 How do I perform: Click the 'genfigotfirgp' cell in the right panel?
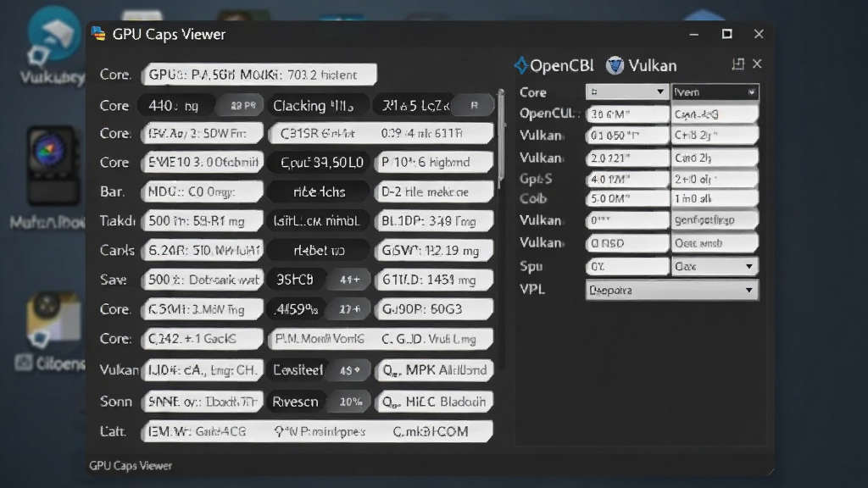pos(715,219)
